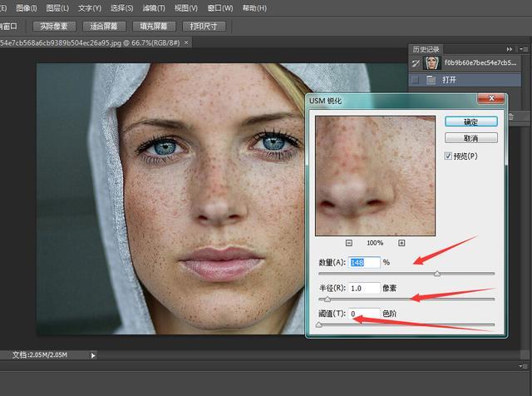532x396 pixels.
Task: Click the 阈值(T) threshold field
Action: point(364,314)
